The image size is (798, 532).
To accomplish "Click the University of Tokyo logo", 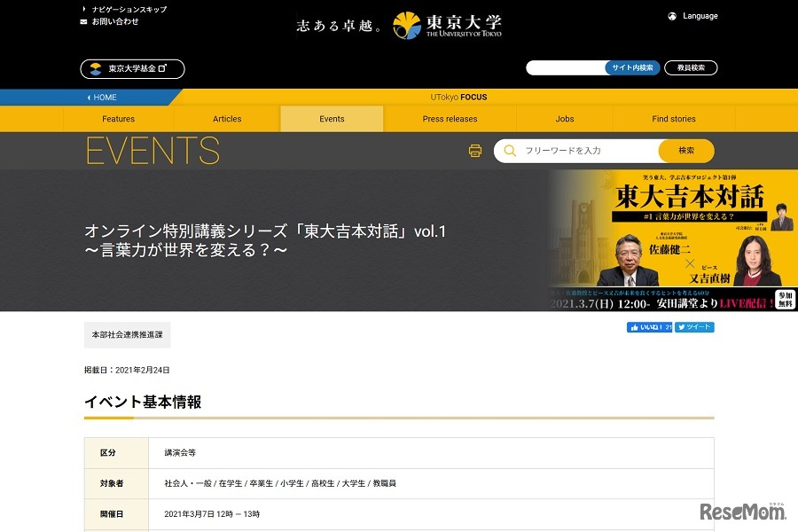I will (x=447, y=25).
